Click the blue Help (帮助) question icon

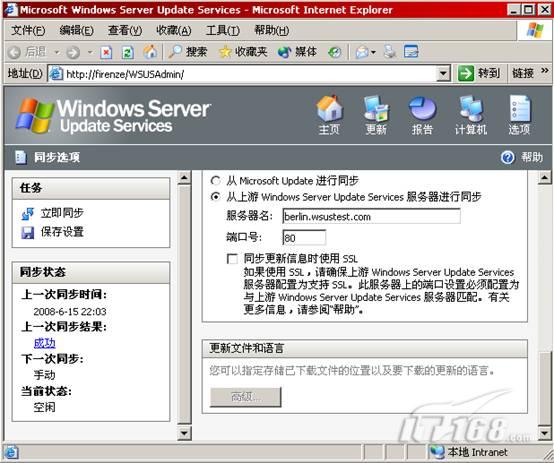pos(508,157)
